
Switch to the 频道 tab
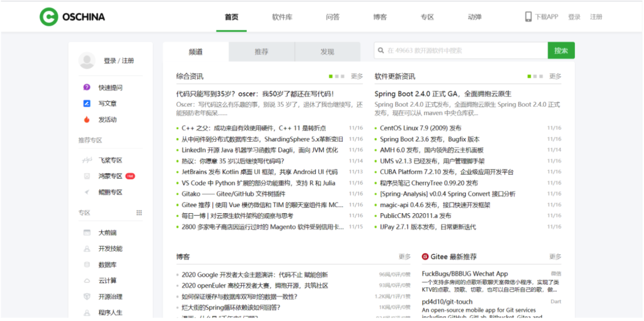(196, 52)
